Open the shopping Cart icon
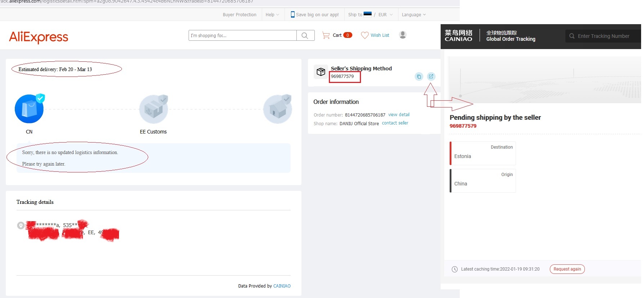The height and width of the screenshot is (298, 644). click(x=326, y=35)
